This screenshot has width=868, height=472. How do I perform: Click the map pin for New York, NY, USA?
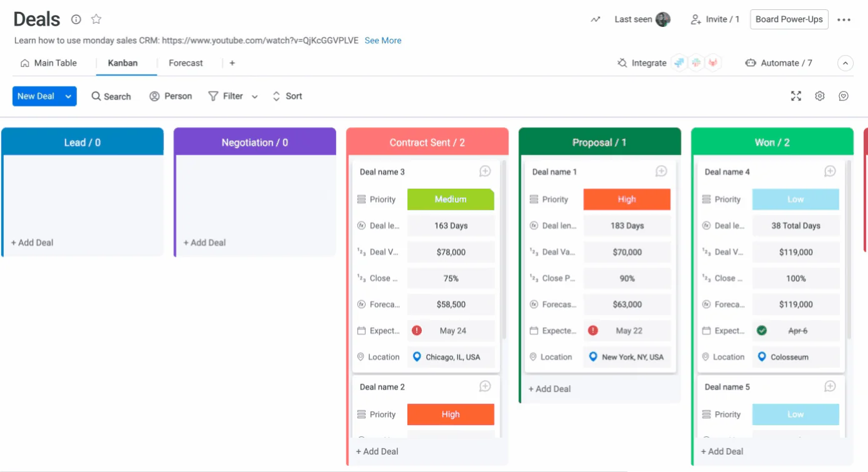point(593,357)
